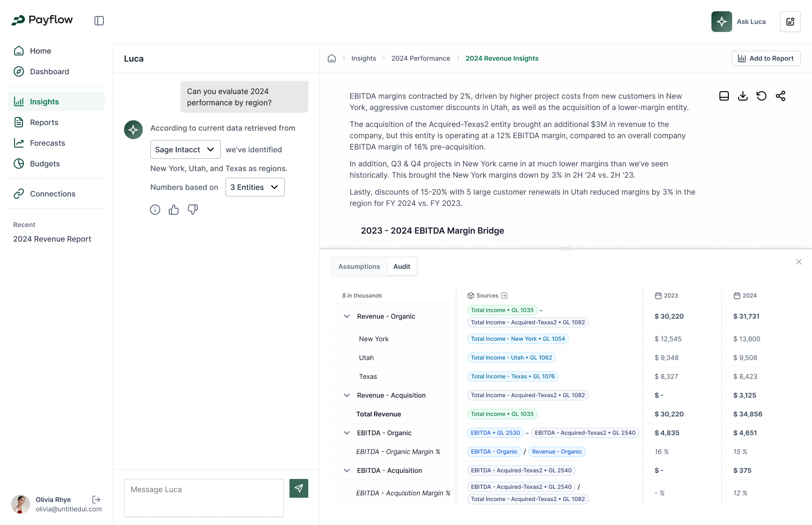Image resolution: width=812 pixels, height=525 pixels.
Task: Collapse the Revenue - Organic row
Action: tap(347, 316)
